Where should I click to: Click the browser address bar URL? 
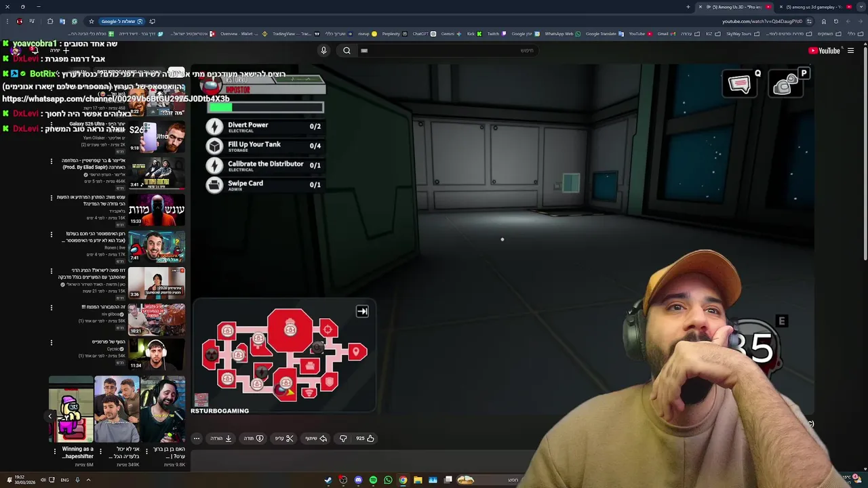[762, 21]
